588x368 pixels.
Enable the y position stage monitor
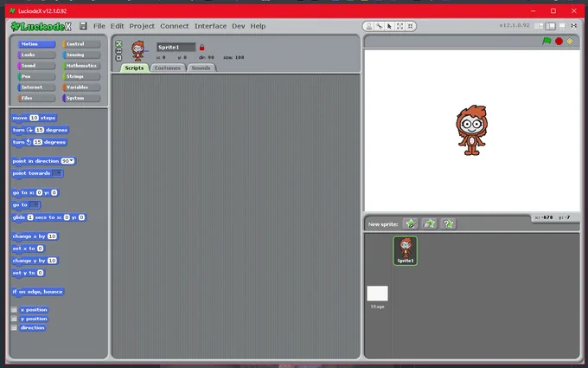[x=14, y=319]
